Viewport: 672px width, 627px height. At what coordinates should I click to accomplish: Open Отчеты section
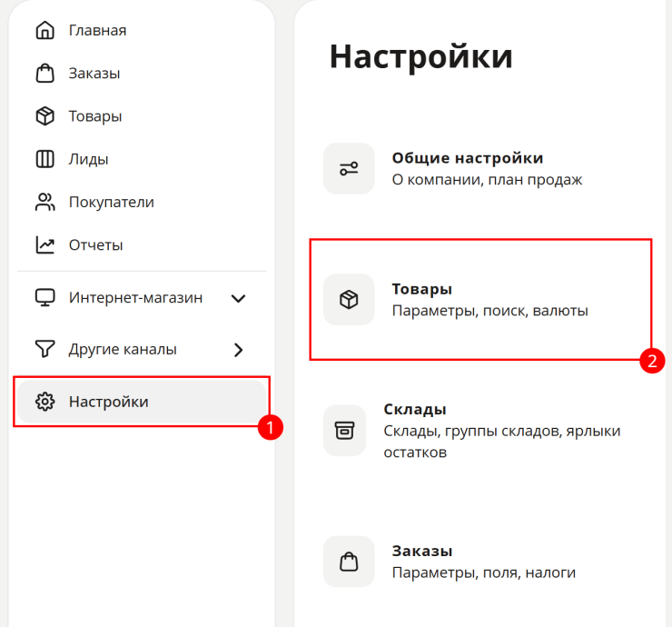[96, 244]
